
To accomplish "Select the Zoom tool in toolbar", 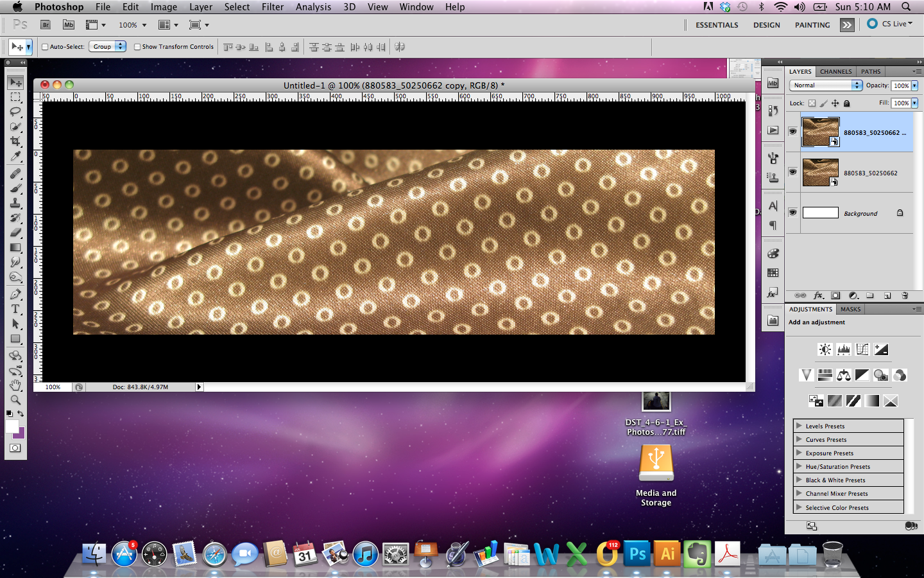I will tap(15, 399).
